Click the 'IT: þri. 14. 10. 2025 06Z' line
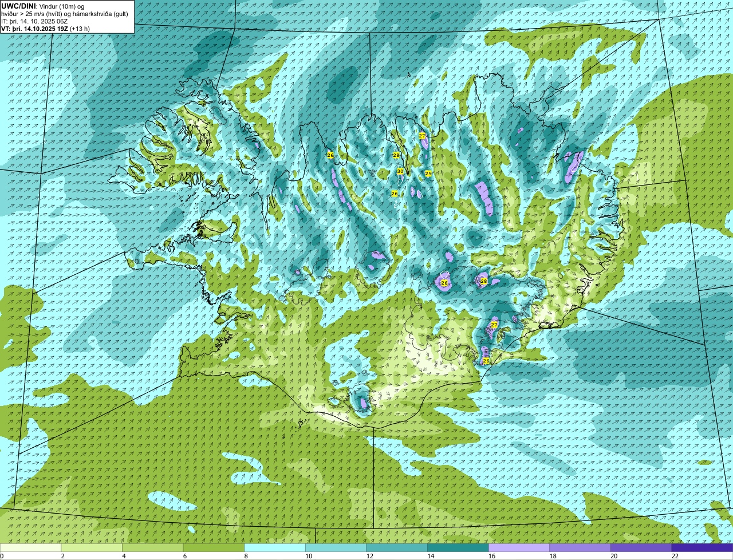 [x=34, y=21]
